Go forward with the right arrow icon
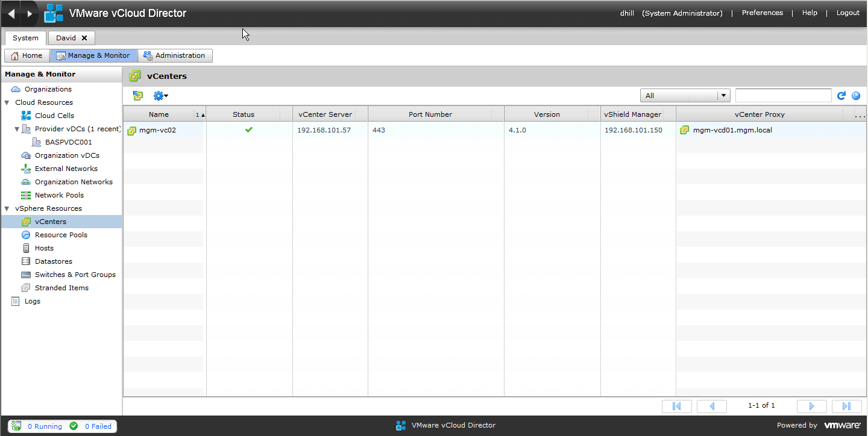This screenshot has width=868, height=436. 30,13
